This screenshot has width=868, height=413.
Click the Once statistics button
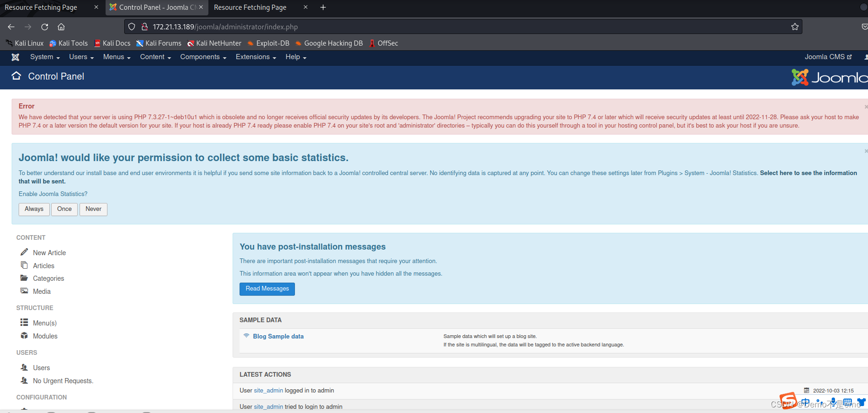[64, 209]
